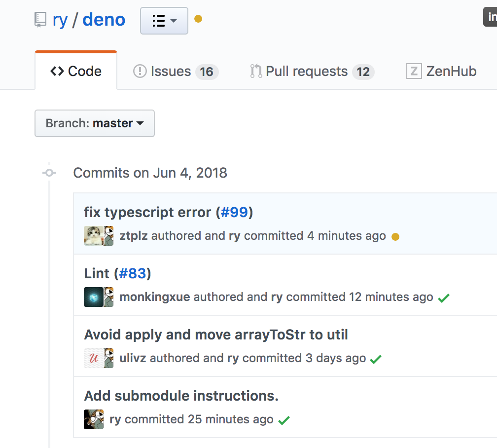
Task: Expand the Branch: master dropdown
Action: [x=95, y=123]
